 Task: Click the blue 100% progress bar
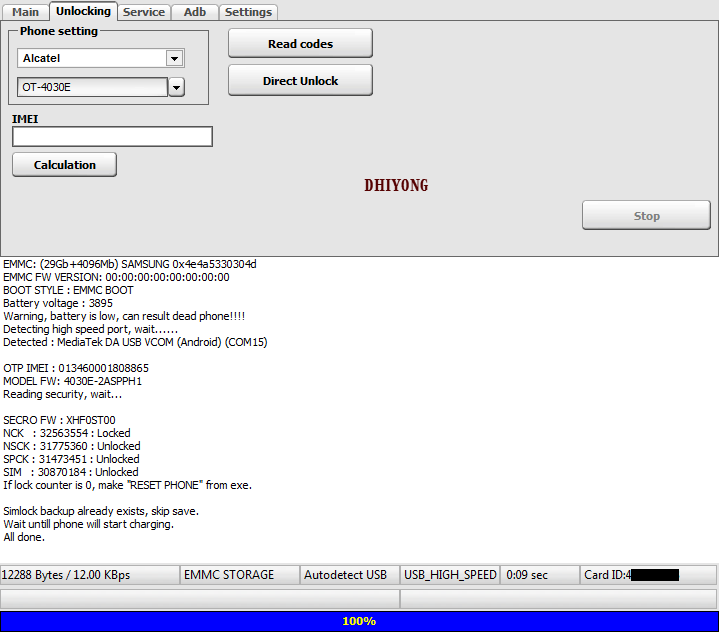[x=359, y=621]
